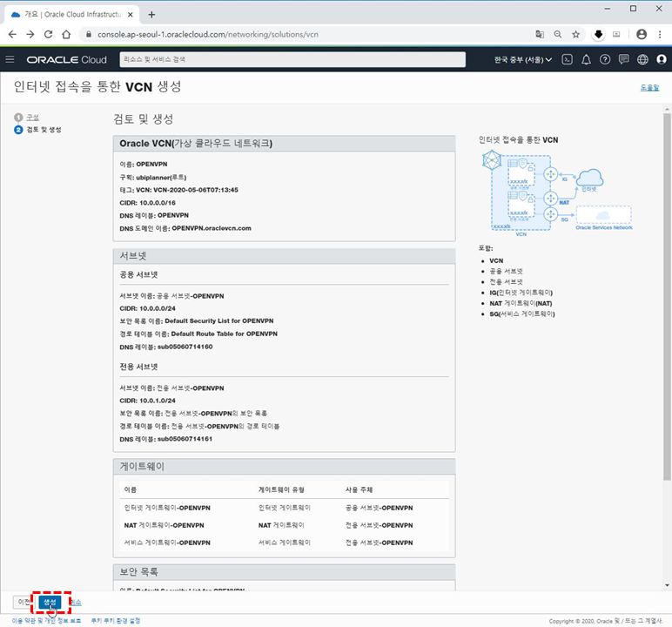The width and height of the screenshot is (672, 627).
Task: Click the media control icon in the browser toolbar
Action: point(616,34)
